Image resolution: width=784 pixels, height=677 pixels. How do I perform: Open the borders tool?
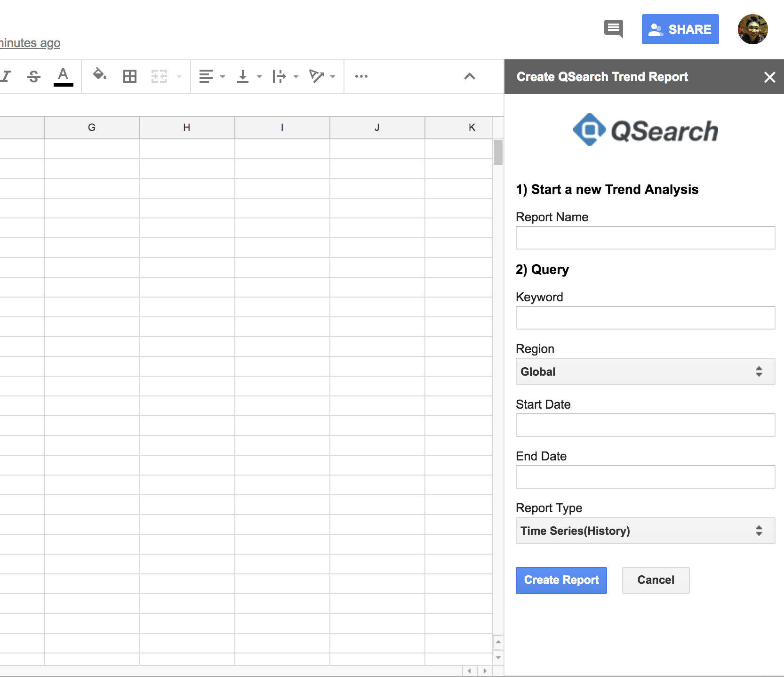coord(130,76)
